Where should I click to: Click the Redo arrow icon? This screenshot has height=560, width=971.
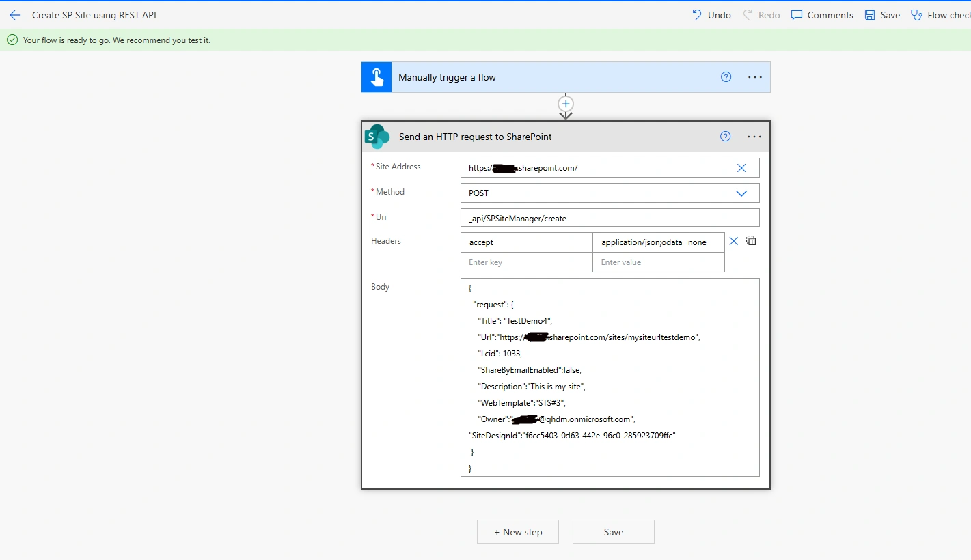click(748, 15)
